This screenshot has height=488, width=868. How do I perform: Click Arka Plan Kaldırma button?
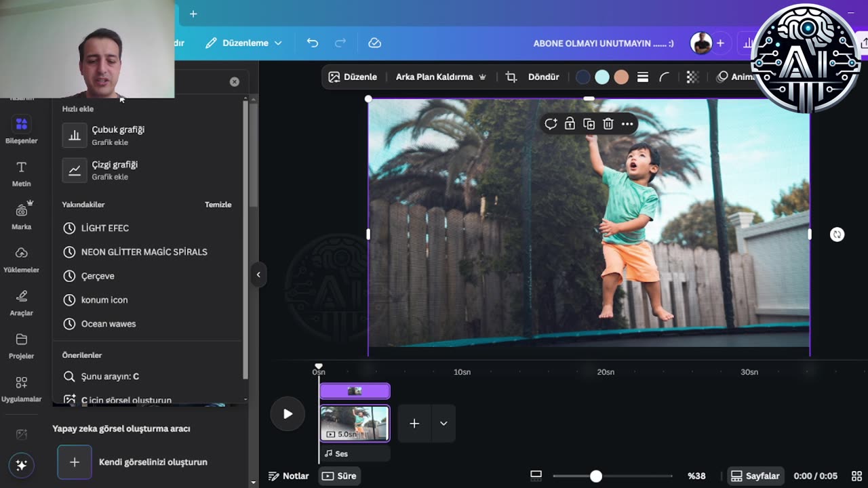tap(434, 77)
